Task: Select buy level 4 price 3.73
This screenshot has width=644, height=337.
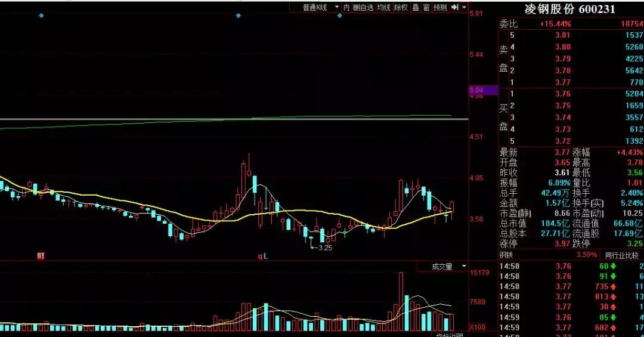Action: tap(563, 129)
